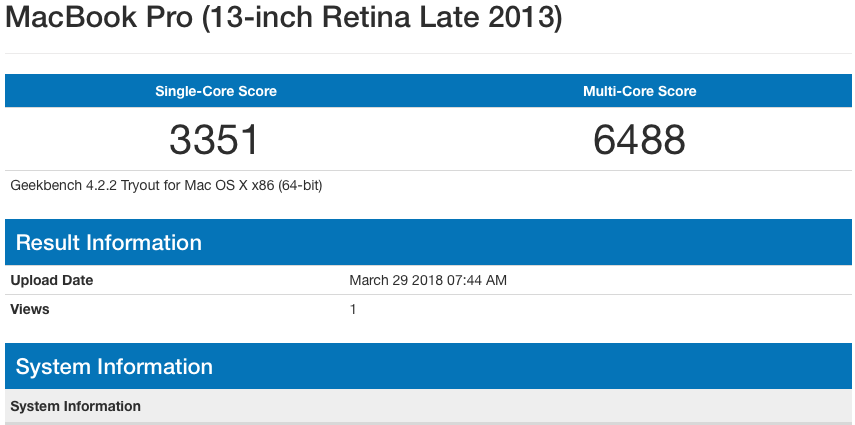This screenshot has width=855, height=425.
Task: Click the Result Information section header
Action: (x=109, y=243)
